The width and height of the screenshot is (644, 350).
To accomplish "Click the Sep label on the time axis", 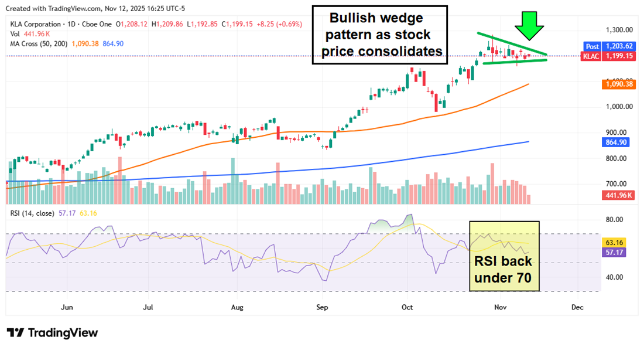I will [322, 307].
